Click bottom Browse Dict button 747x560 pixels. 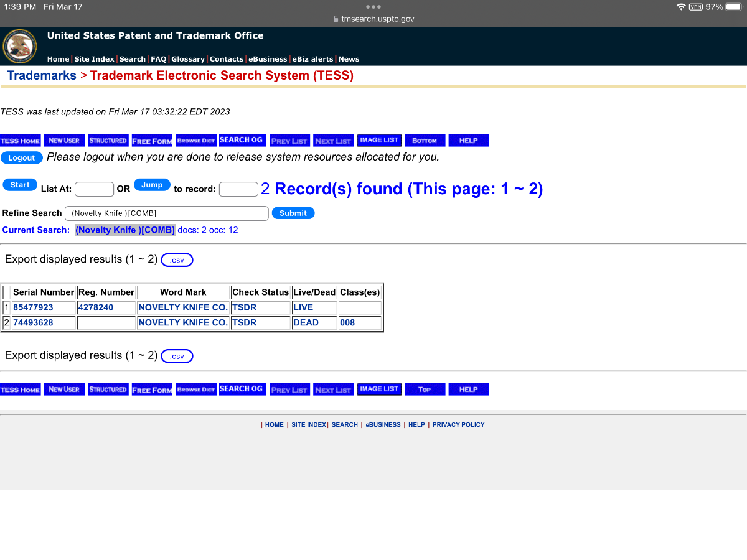click(196, 390)
